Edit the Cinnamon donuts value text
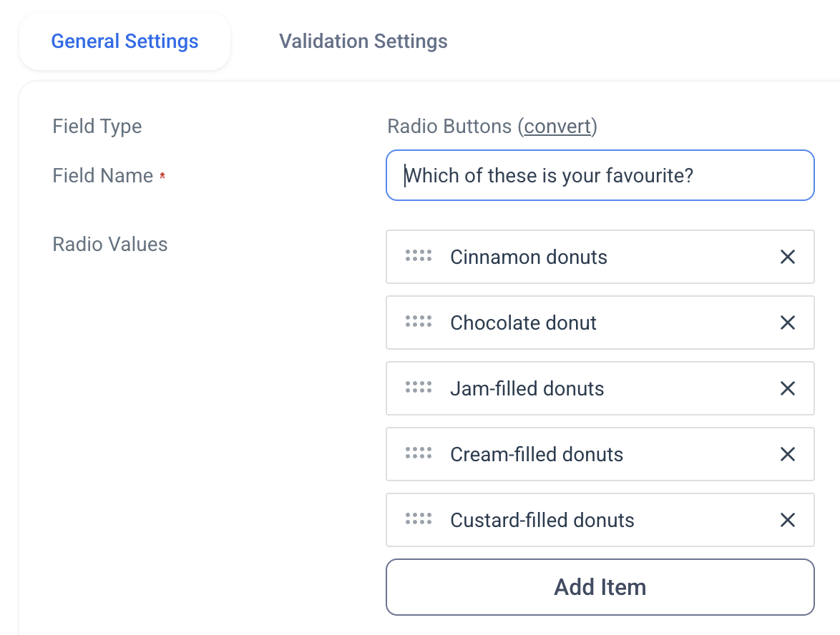Viewport: 840px width, 635px height. click(529, 257)
